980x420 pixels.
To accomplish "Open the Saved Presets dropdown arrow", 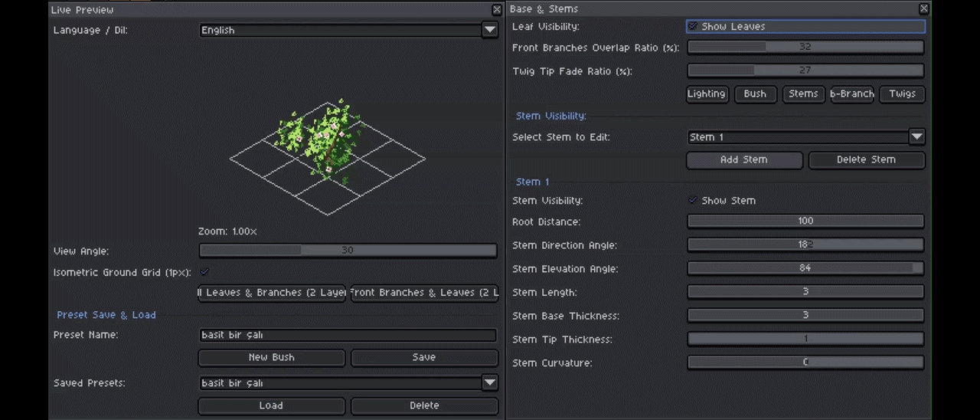I will coord(490,382).
